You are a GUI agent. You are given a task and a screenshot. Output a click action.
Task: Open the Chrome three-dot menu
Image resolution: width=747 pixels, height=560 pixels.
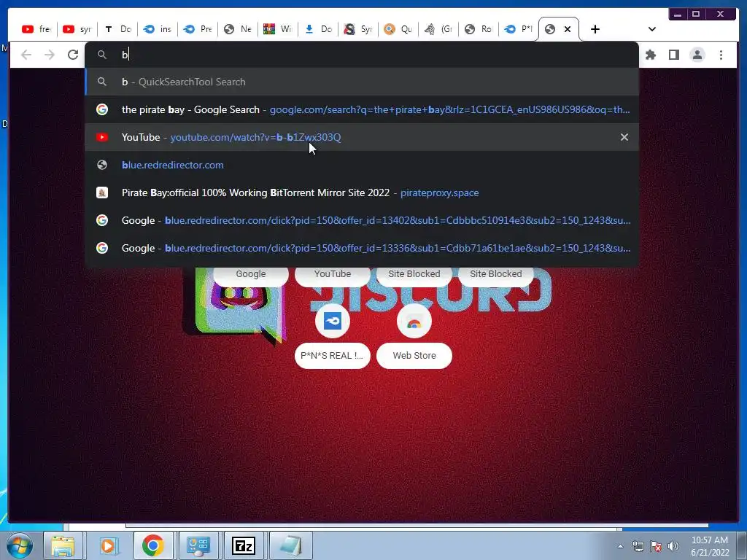pyautogui.click(x=721, y=55)
